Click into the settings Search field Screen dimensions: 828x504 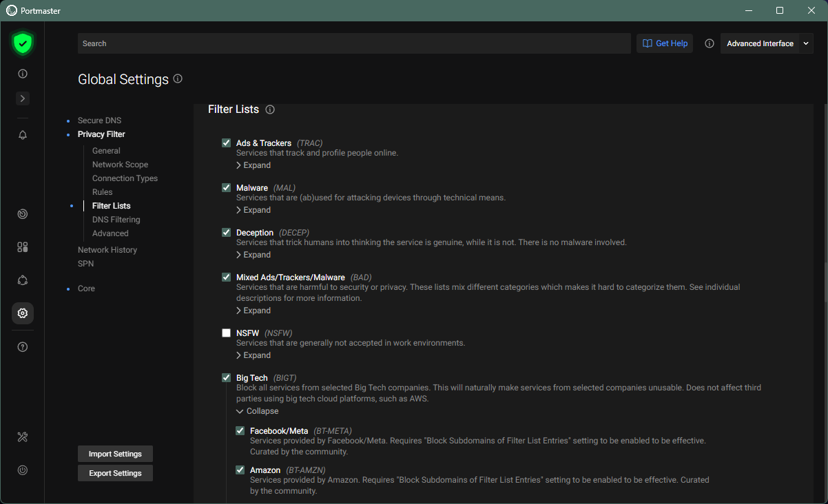click(x=354, y=43)
